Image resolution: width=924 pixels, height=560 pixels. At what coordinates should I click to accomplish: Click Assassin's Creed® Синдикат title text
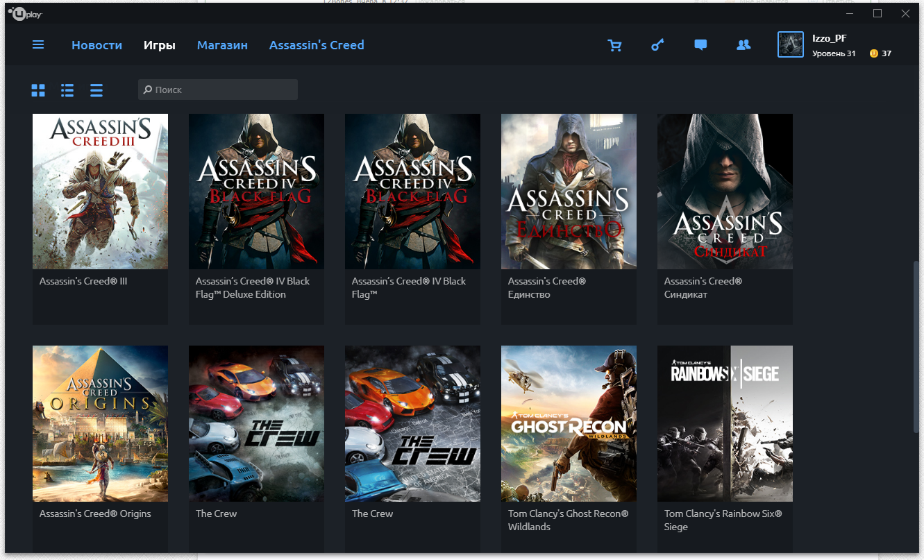pos(703,288)
